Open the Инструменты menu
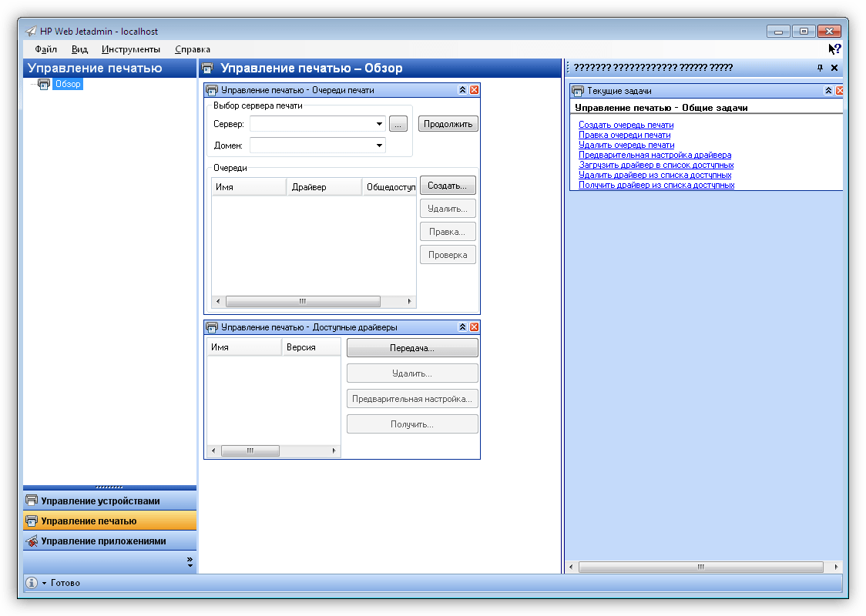 coord(131,49)
